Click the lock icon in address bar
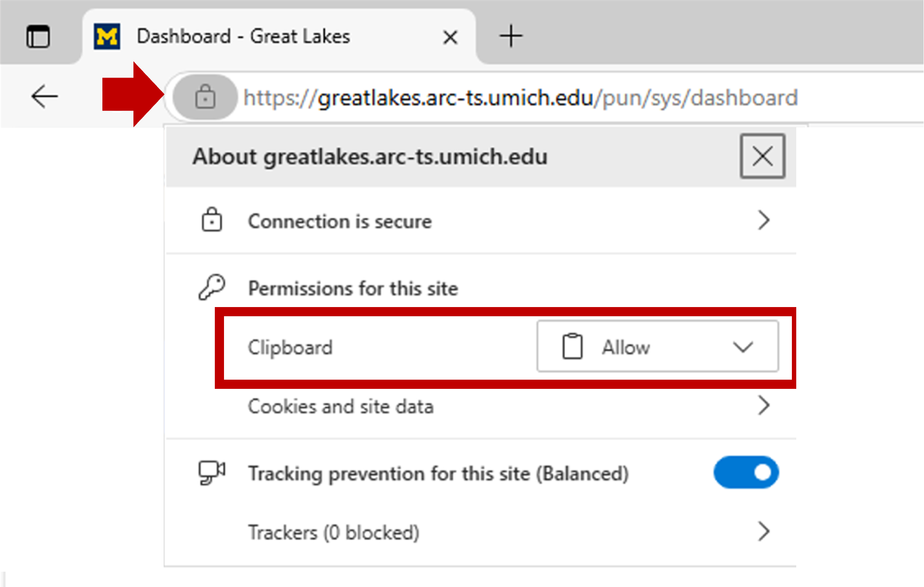The image size is (924, 587). click(x=205, y=97)
